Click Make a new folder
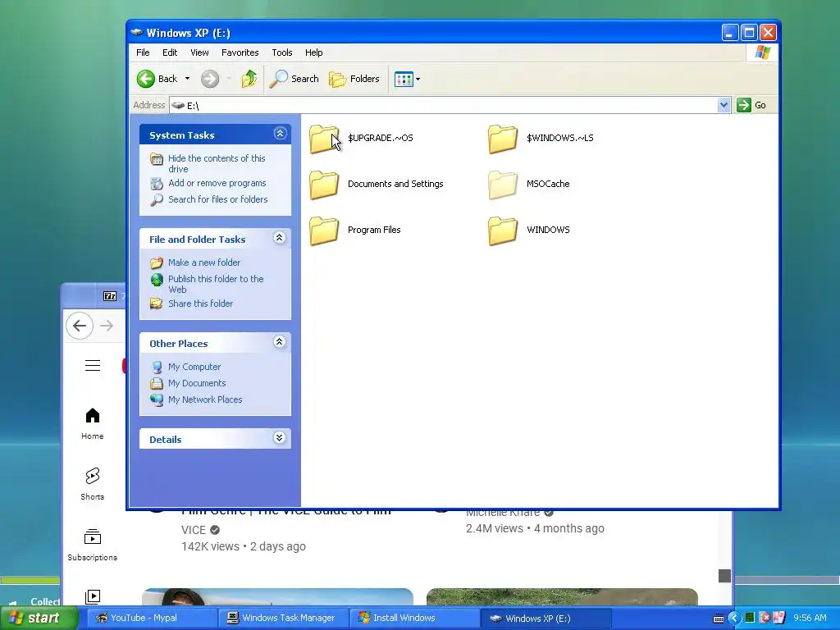The width and height of the screenshot is (840, 630). [x=204, y=262]
